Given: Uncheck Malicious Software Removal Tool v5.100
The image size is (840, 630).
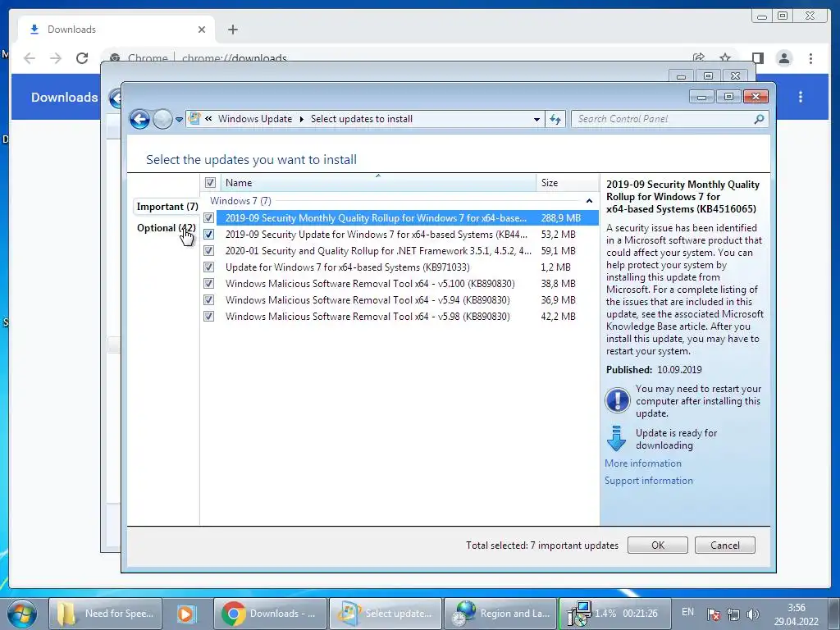Looking at the screenshot, I should pyautogui.click(x=209, y=283).
